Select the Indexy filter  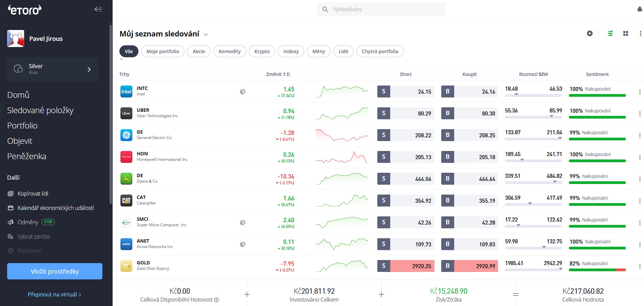(x=291, y=51)
